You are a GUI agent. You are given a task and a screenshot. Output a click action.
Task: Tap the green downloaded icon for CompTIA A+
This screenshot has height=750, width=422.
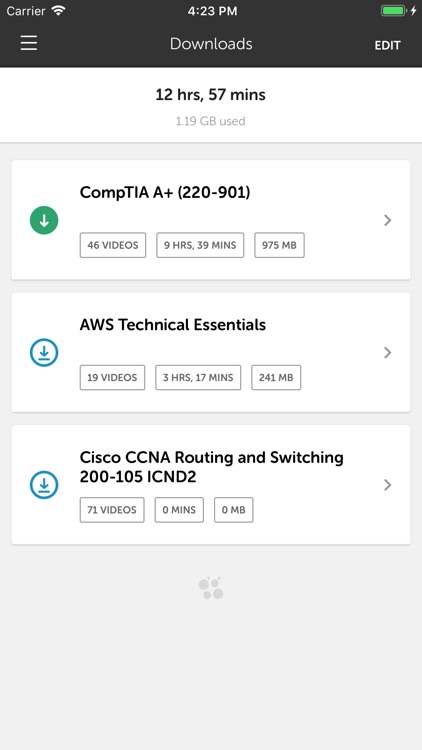44,221
